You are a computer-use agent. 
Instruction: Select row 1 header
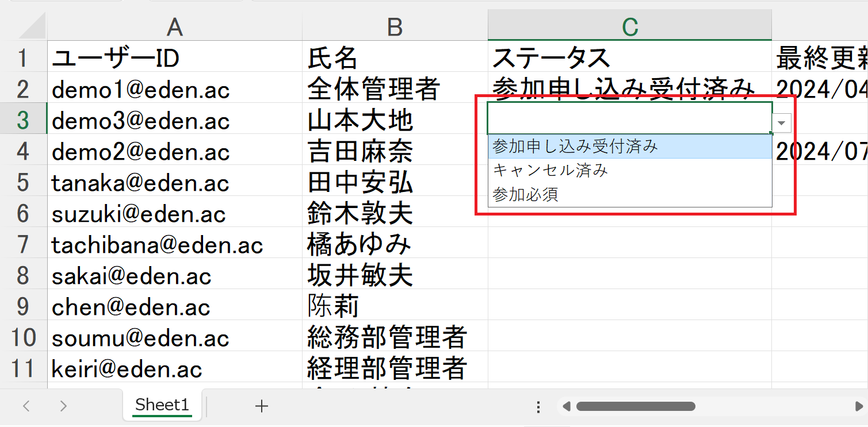[x=24, y=56]
